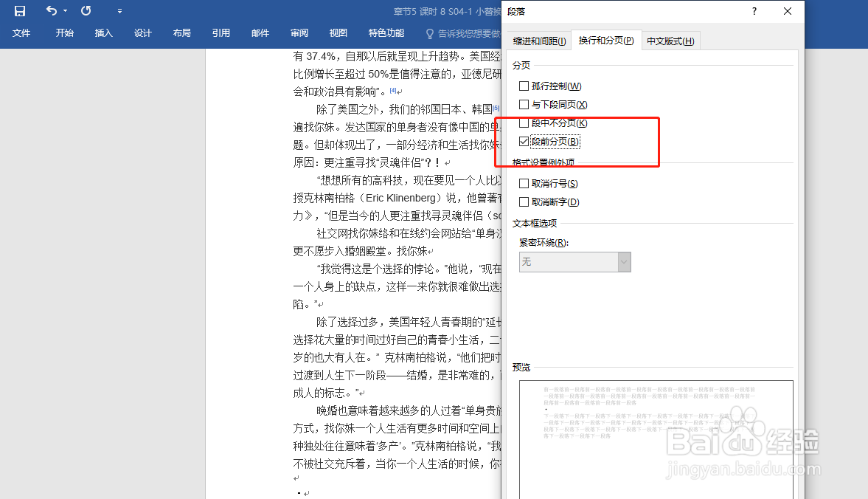Close the 段落 dialog with X
The image size is (868, 499).
click(x=787, y=11)
